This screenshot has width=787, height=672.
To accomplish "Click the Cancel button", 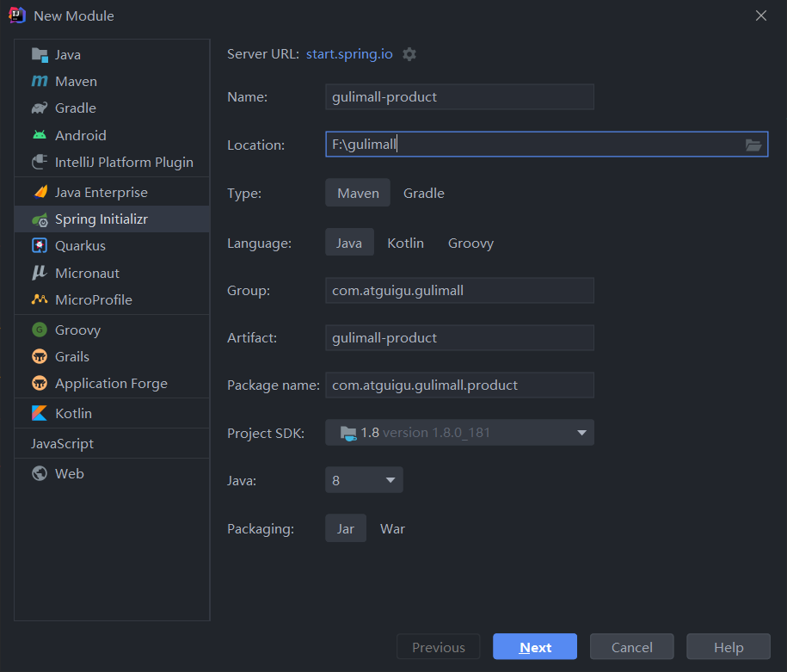I will click(632, 647).
